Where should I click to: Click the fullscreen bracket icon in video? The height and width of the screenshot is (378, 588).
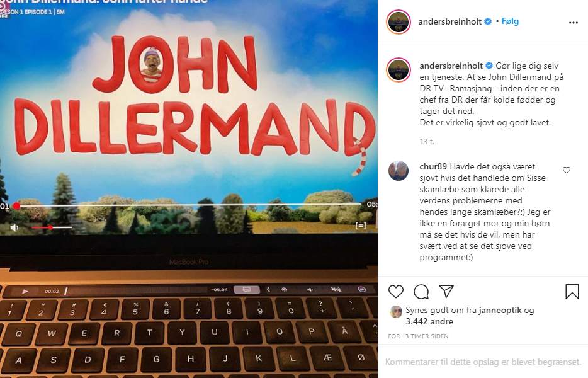[x=360, y=225]
